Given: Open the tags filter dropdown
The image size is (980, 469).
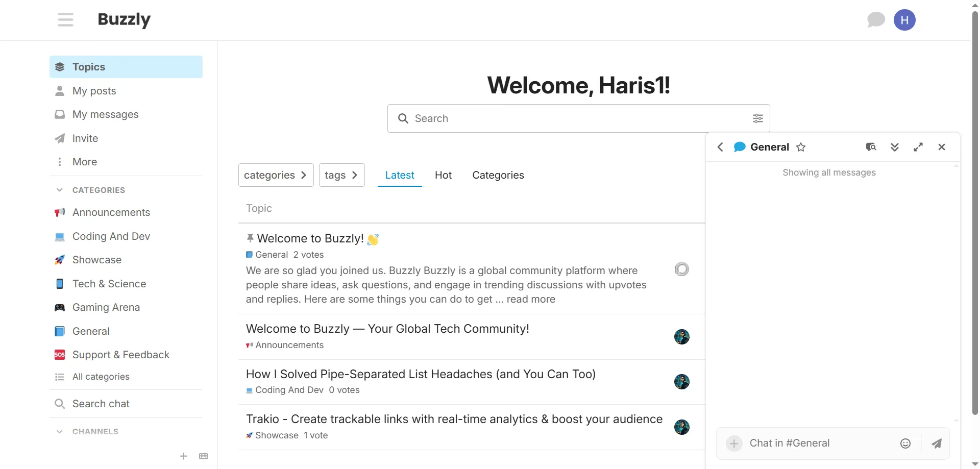Looking at the screenshot, I should click(341, 175).
